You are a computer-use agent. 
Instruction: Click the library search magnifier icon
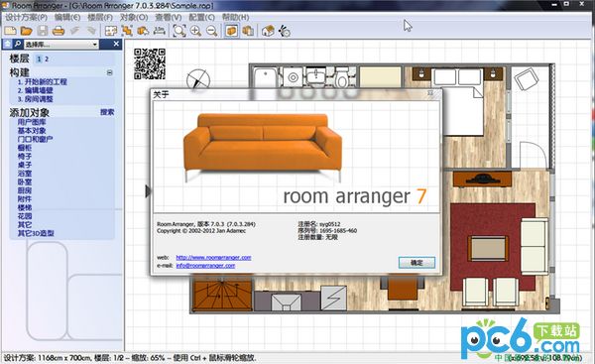[x=18, y=45]
